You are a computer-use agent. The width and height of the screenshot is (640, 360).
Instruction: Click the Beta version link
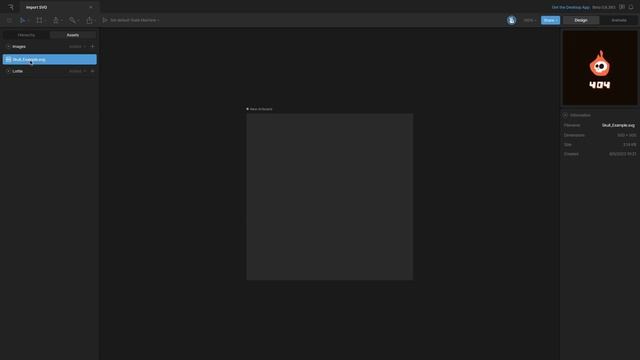[604, 7]
